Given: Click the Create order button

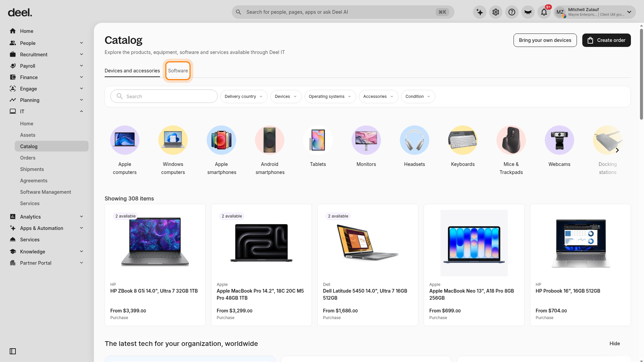Looking at the screenshot, I should pos(606,40).
